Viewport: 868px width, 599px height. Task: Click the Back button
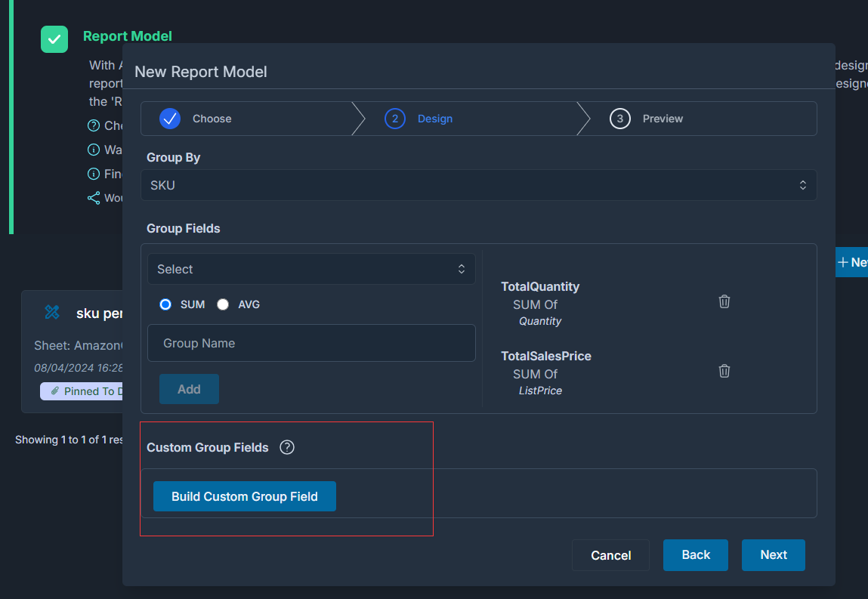[x=696, y=554]
